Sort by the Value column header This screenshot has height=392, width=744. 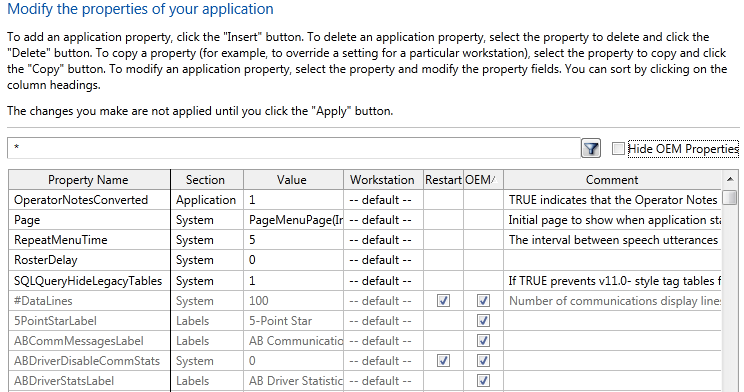click(x=293, y=180)
